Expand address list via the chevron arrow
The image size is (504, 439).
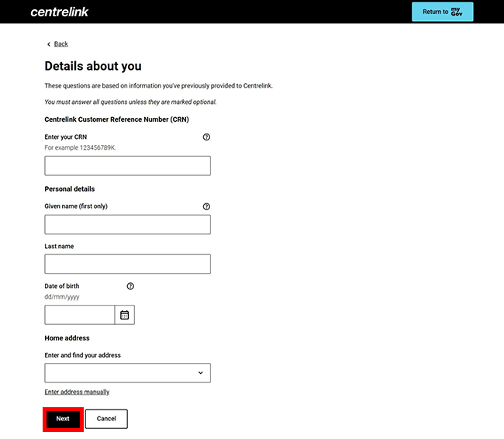[200, 373]
